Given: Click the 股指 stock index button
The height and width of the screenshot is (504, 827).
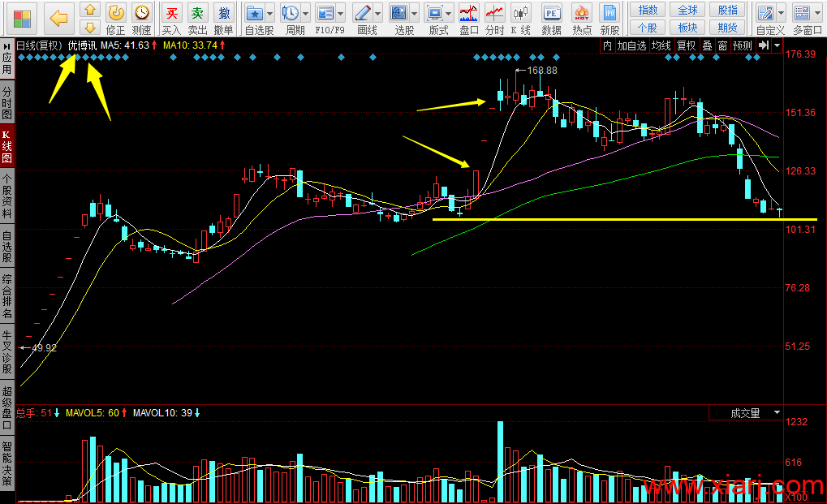Looking at the screenshot, I should coord(727,10).
